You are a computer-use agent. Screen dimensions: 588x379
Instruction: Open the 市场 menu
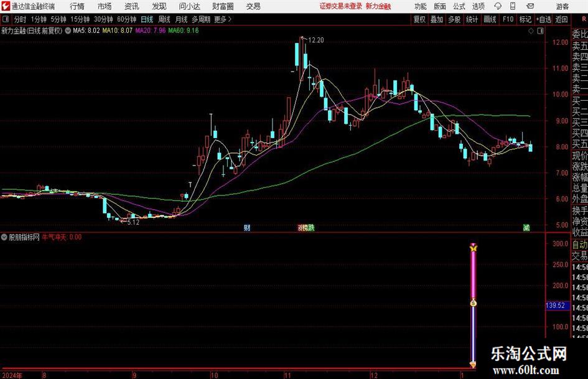coord(105,6)
